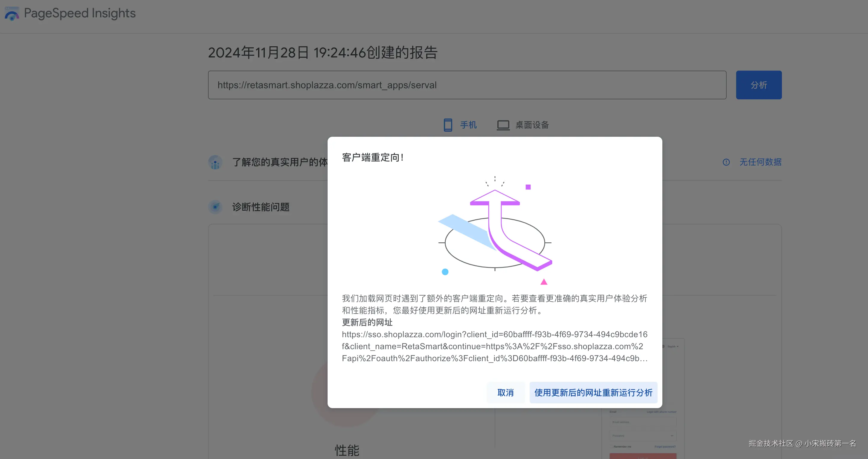Switch to the 桌面设备 tab
Viewport: 868px width, 459px height.
pos(523,125)
